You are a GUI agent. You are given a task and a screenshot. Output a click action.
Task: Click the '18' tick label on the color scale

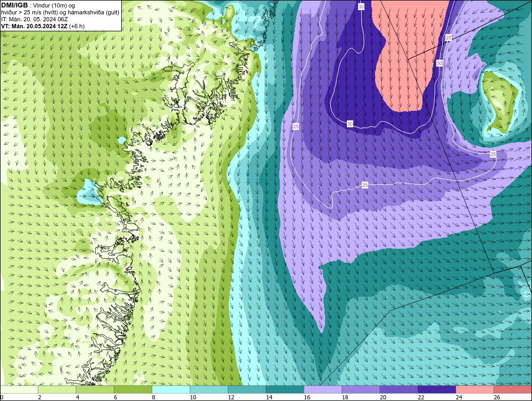(345, 397)
